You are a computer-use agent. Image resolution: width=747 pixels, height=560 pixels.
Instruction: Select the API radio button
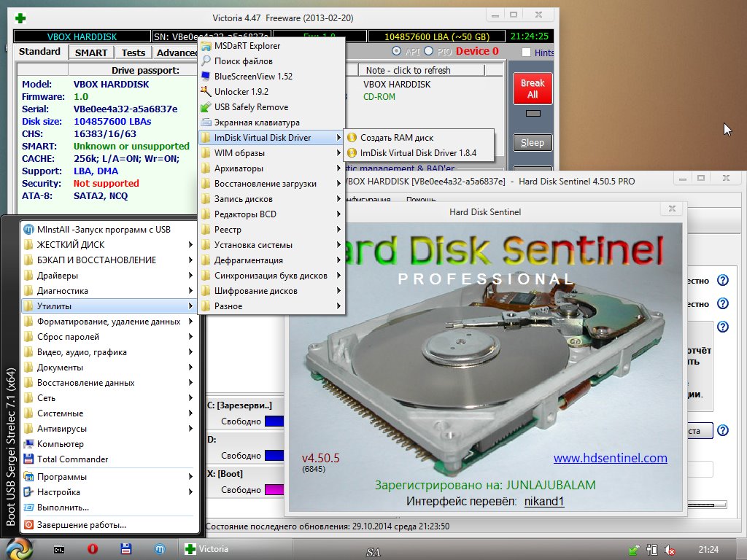coord(396,51)
